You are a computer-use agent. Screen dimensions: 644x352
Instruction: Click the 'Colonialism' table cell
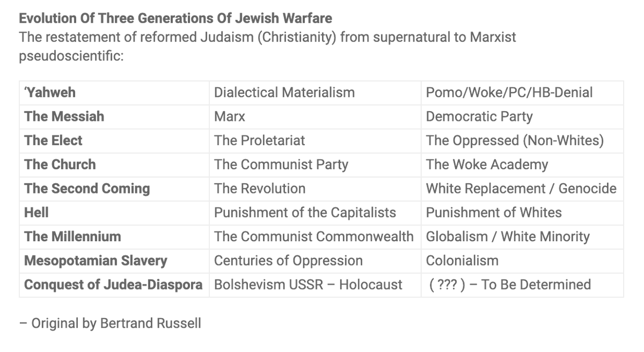click(462, 261)
